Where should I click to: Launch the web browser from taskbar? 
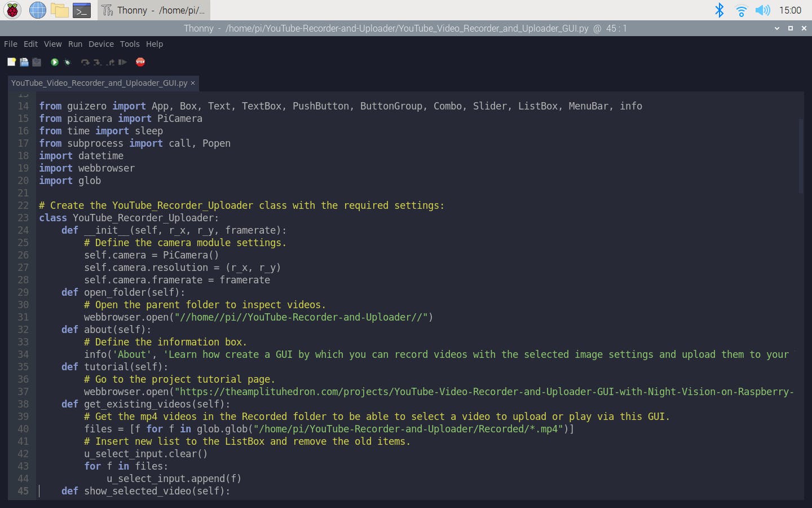tap(37, 10)
